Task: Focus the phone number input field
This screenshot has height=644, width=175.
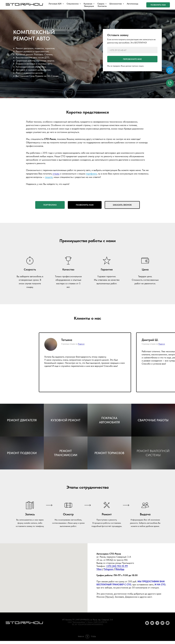Action: coord(132,50)
